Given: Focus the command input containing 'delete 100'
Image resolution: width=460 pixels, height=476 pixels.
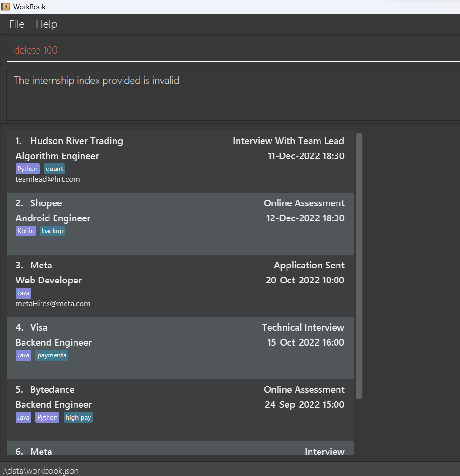Looking at the screenshot, I should click(x=233, y=50).
